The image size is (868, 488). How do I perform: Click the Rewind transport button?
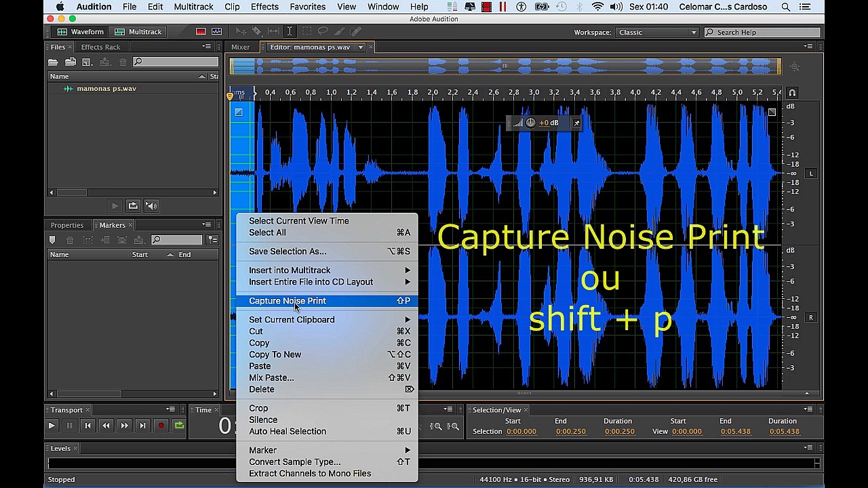point(106,426)
